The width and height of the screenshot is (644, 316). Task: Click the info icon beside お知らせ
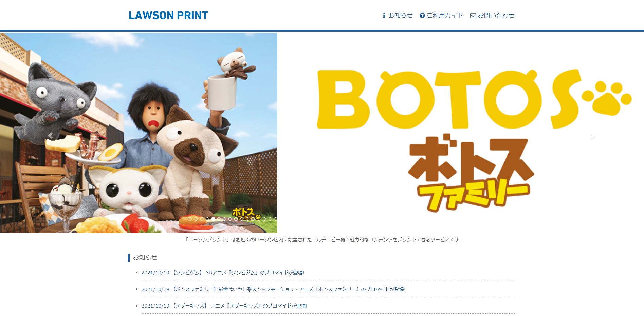[x=384, y=15]
